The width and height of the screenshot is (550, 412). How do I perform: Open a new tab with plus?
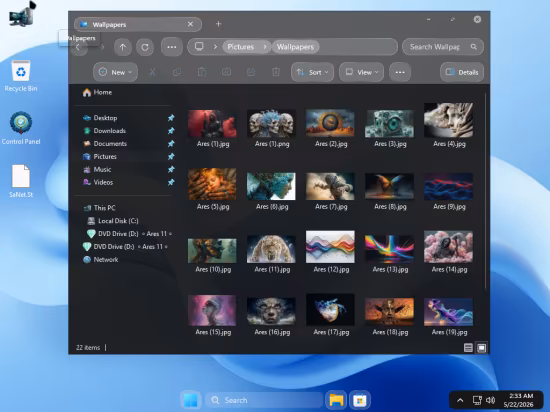pyautogui.click(x=219, y=24)
